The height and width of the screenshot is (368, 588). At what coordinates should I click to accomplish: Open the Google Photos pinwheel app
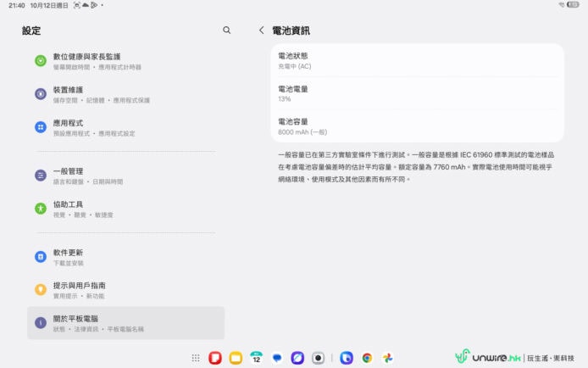coord(387,359)
